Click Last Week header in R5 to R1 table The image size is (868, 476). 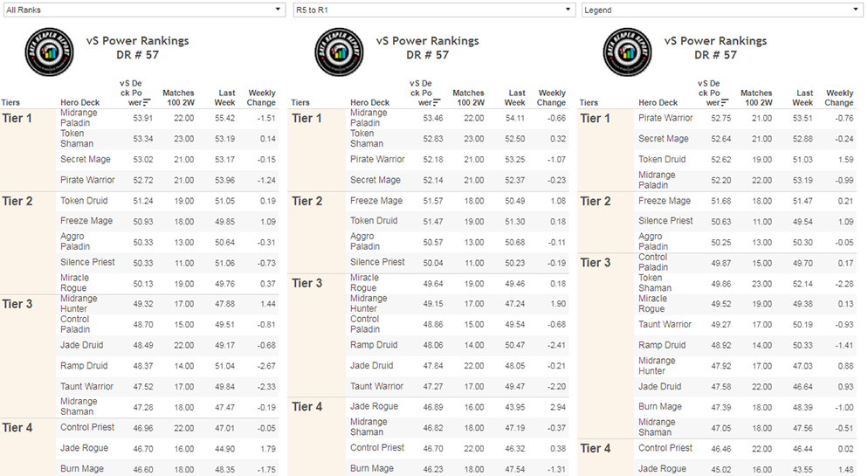click(515, 98)
